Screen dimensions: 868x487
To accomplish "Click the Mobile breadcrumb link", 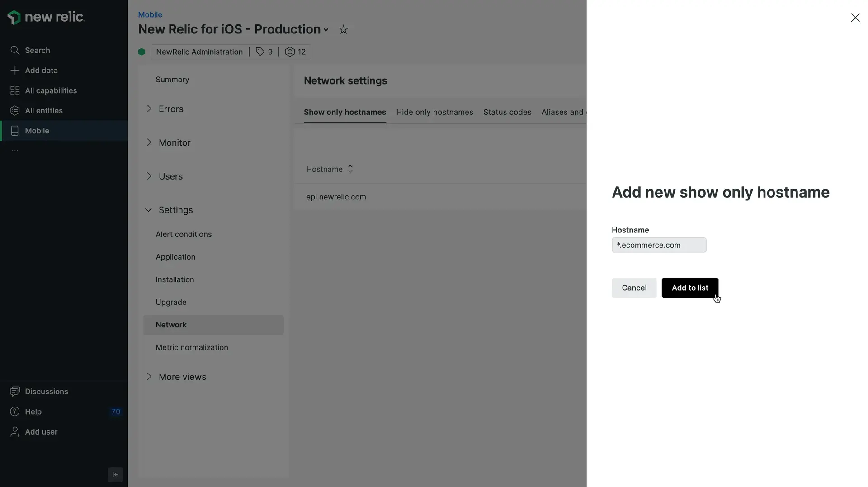I will coord(150,14).
